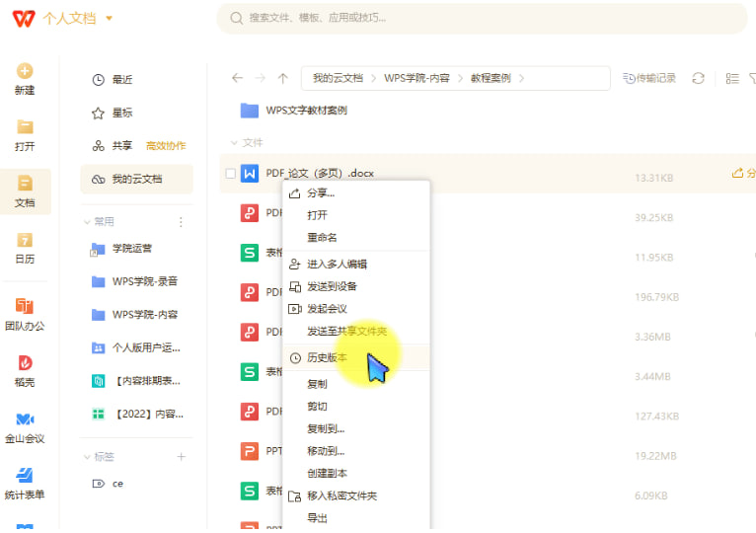This screenshot has width=756, height=533.
Task: Click the 11.95KB spreadsheet file icon
Action: 250,253
